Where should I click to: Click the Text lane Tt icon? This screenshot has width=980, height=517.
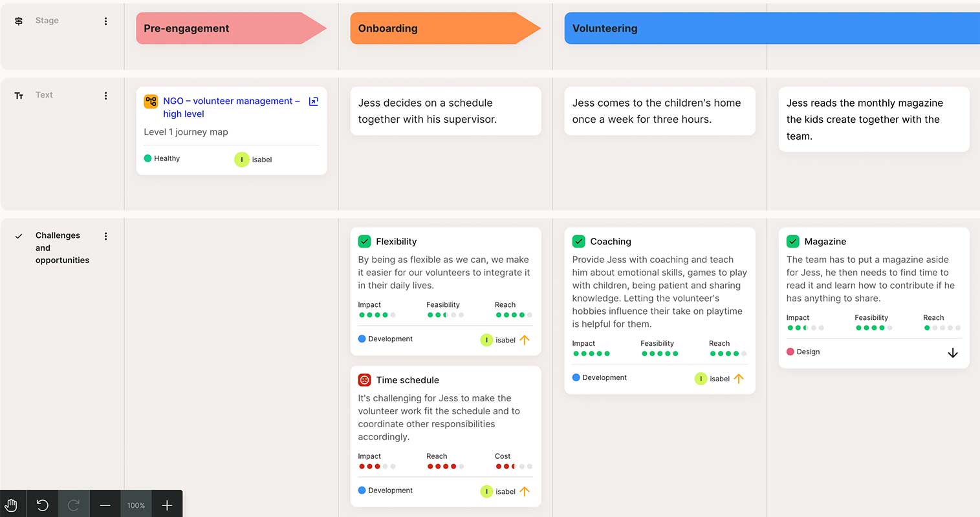pyautogui.click(x=19, y=95)
